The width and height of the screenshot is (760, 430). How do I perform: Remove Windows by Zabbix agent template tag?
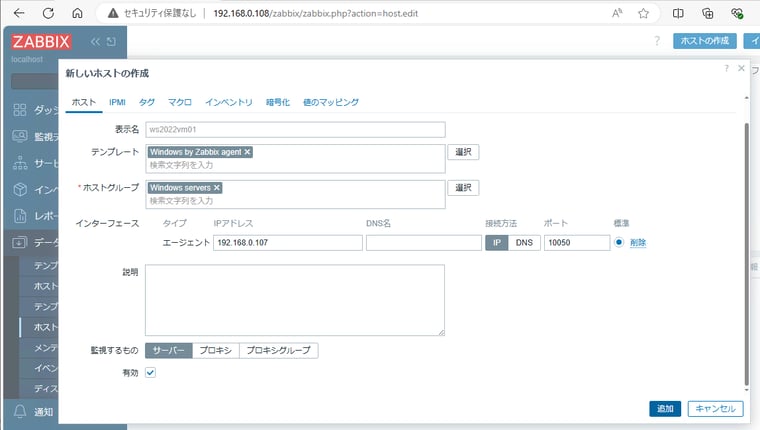click(x=247, y=152)
